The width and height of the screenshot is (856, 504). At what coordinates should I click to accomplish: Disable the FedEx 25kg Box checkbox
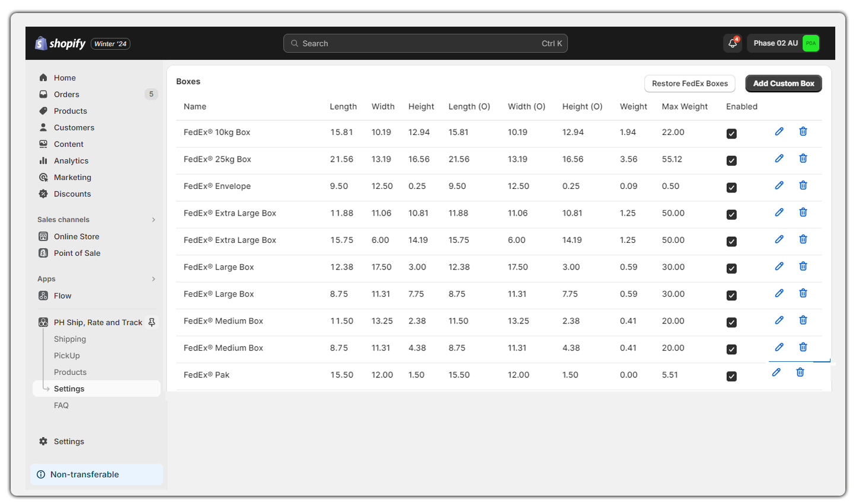732,161
